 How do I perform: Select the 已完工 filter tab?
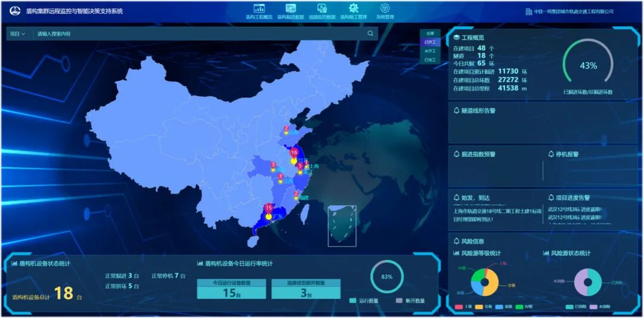click(x=430, y=60)
